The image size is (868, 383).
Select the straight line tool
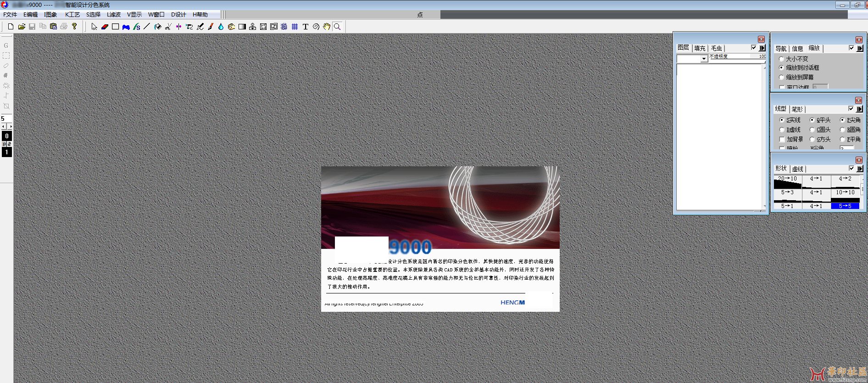click(x=147, y=27)
